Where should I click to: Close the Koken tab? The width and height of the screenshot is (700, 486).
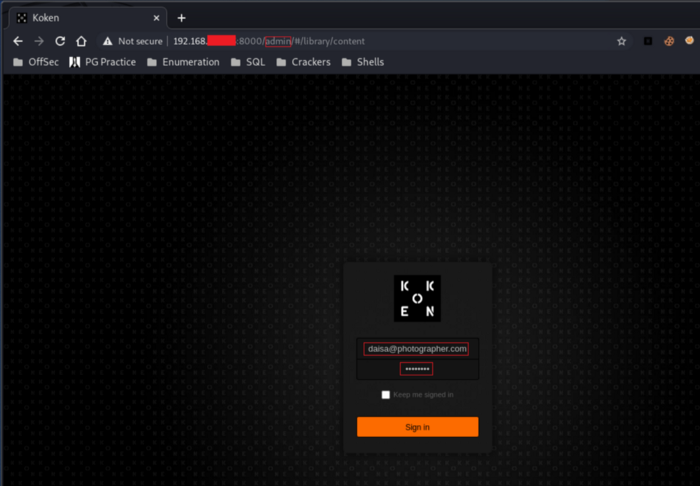154,18
